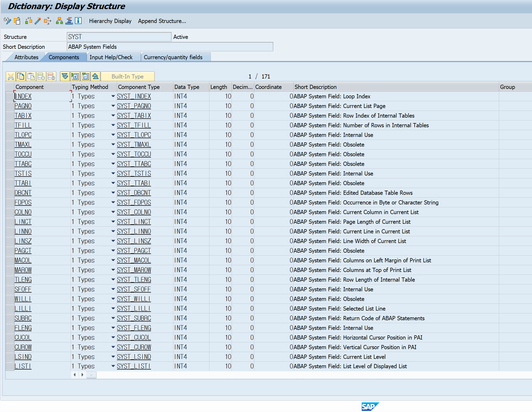
Task: Open typing method dropdown for LINSZ row
Action: pos(113,241)
